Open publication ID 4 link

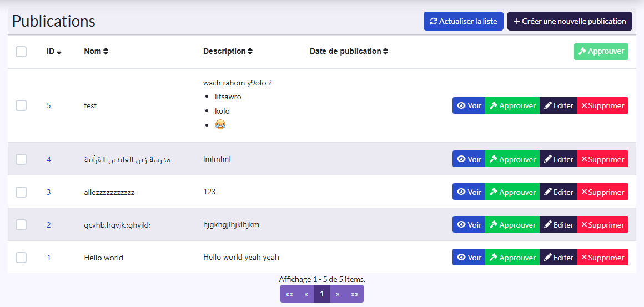pyautogui.click(x=49, y=159)
